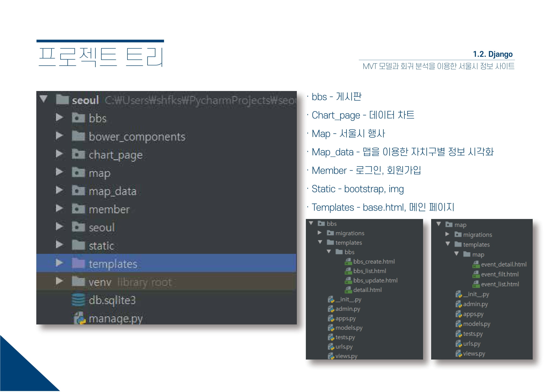Click the manage.py Python file icon
The width and height of the screenshot is (555, 392).
click(80, 318)
